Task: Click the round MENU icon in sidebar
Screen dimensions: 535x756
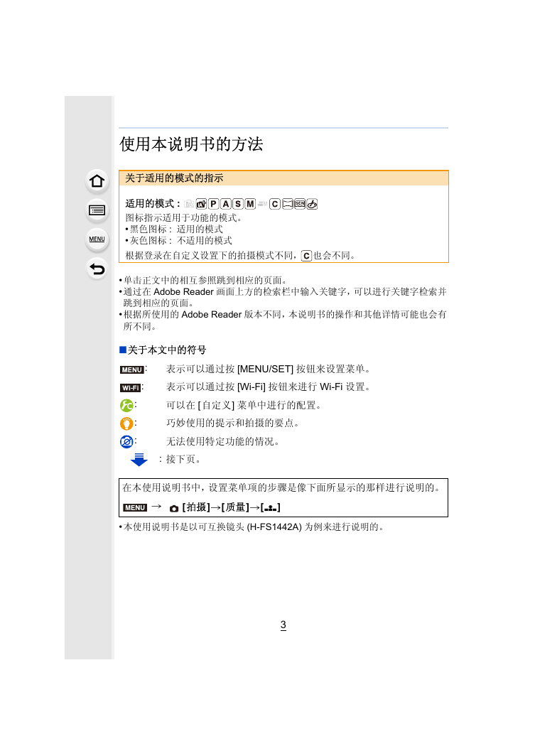Action: [x=97, y=239]
